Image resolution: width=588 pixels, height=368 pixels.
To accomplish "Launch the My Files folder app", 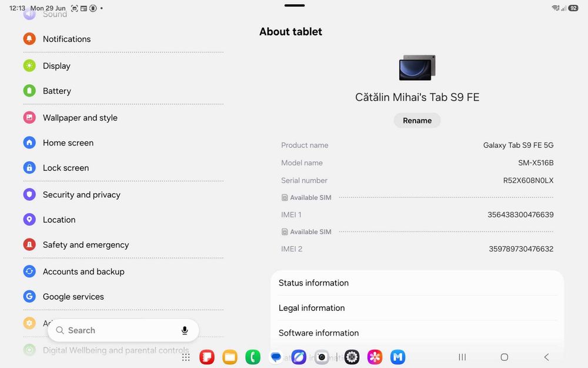I will point(230,357).
